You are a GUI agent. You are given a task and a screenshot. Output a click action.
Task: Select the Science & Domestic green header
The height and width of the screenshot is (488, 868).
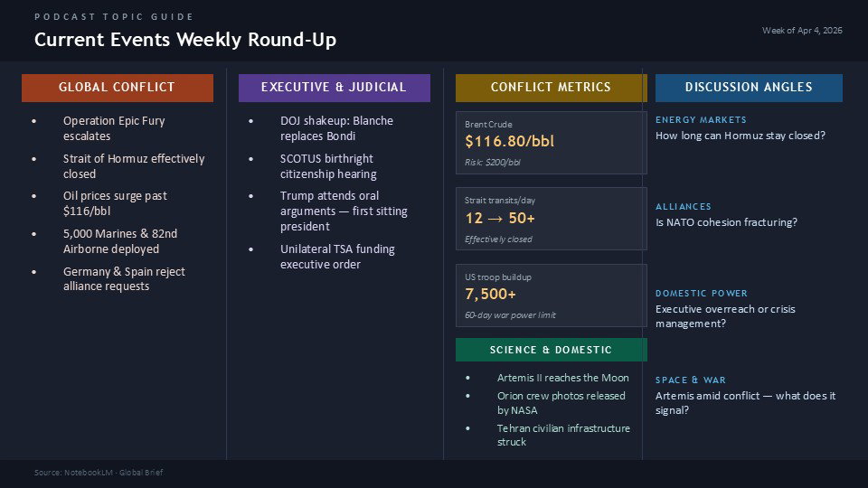551,350
